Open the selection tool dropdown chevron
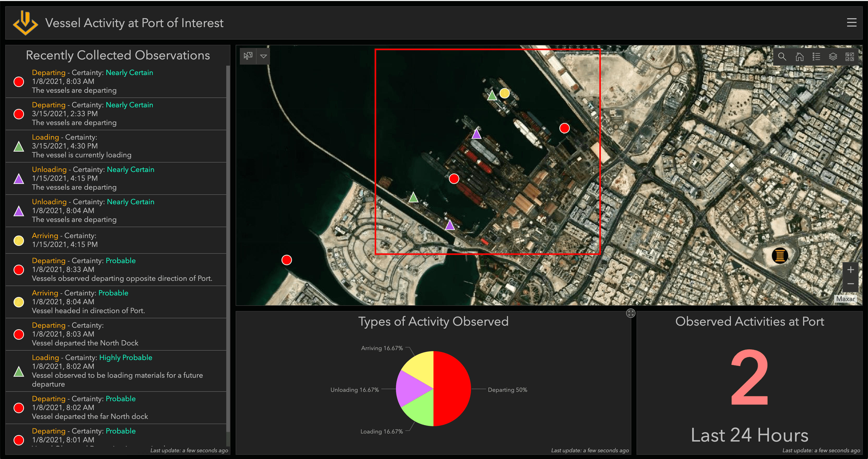The image size is (868, 459). (264, 56)
